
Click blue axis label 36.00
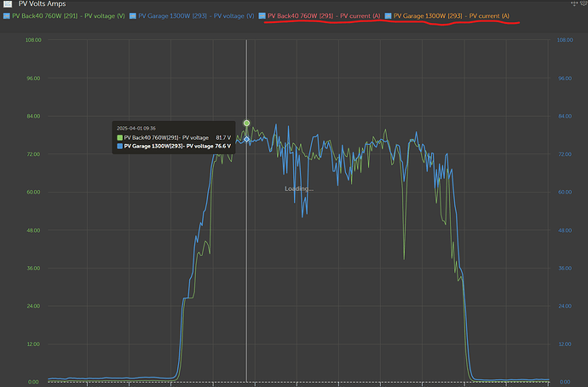[565, 269]
